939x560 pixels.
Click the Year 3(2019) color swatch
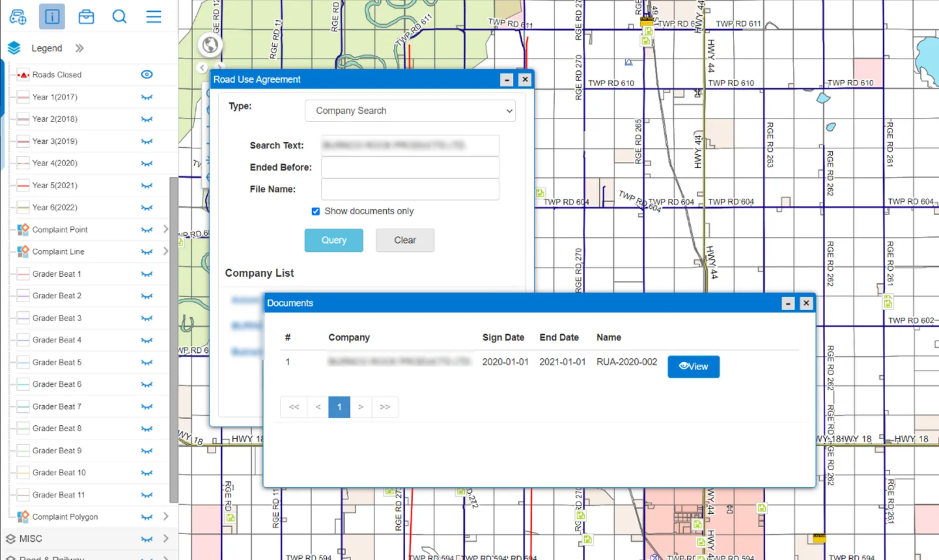[x=23, y=141]
